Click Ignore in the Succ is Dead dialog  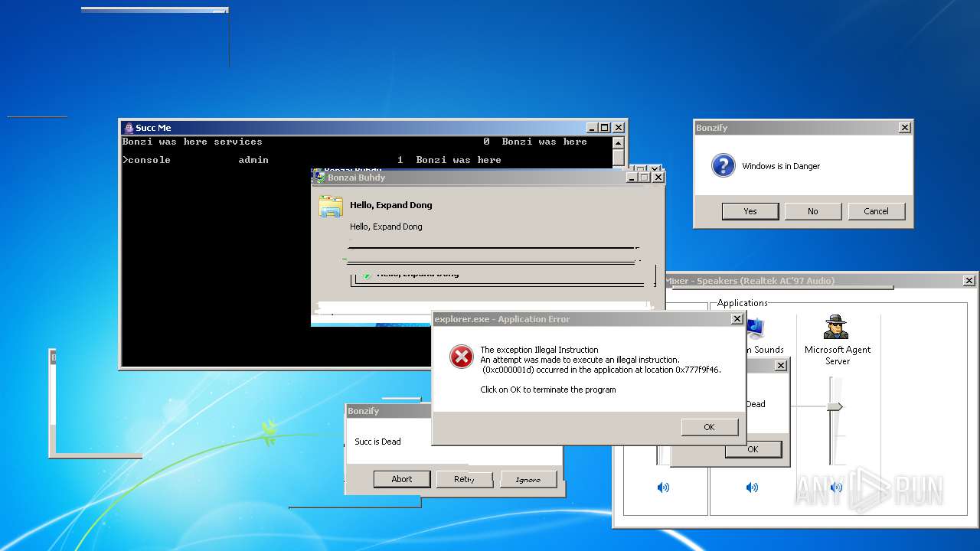click(528, 479)
